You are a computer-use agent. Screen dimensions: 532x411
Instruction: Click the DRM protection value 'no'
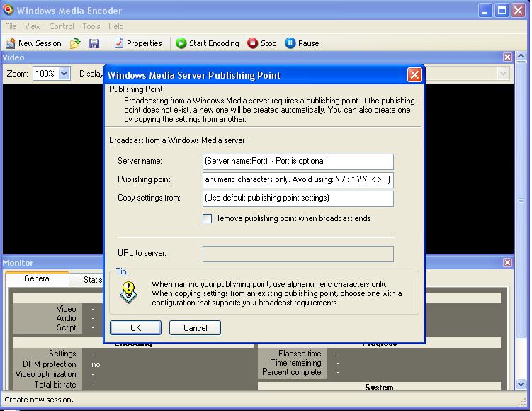[x=96, y=364]
